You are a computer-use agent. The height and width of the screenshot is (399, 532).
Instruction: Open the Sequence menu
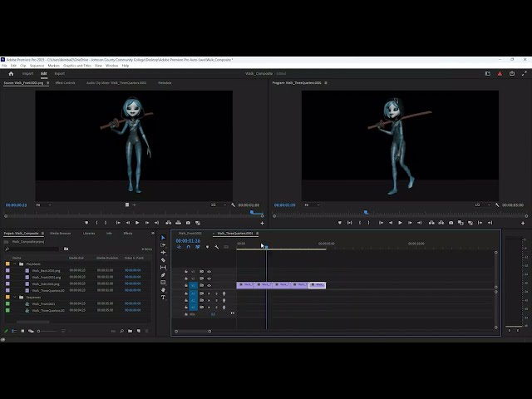tap(37, 66)
